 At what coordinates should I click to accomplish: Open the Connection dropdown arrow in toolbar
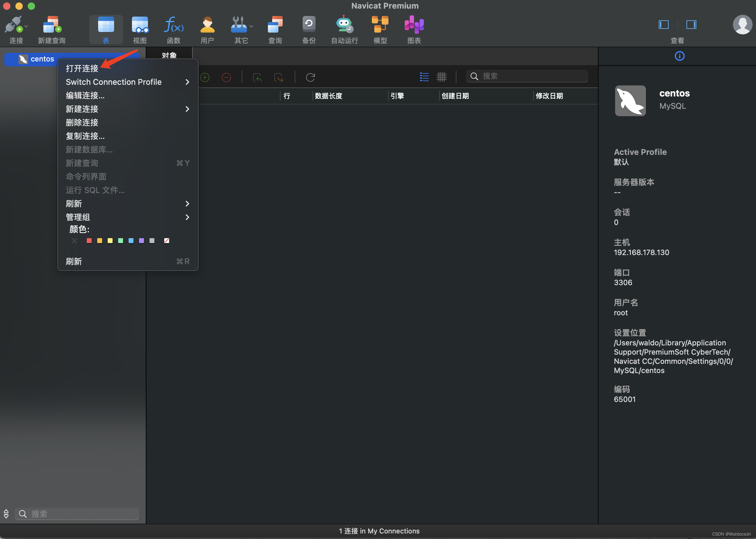pos(26,26)
